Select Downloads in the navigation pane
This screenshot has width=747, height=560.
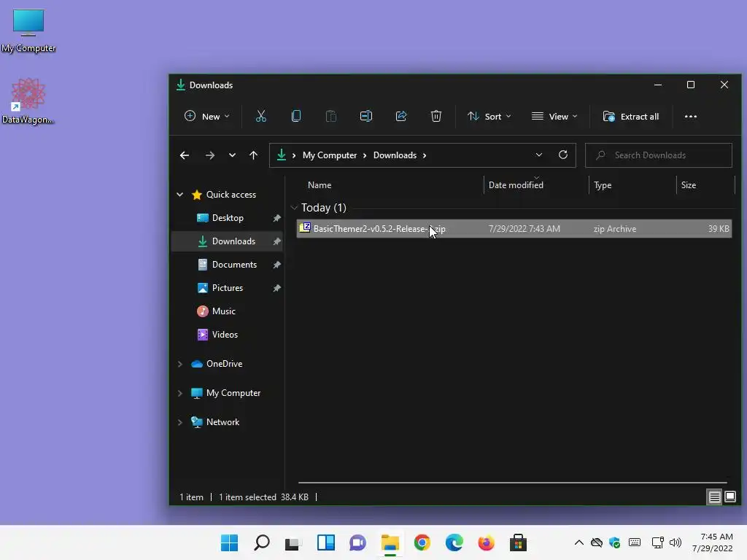(228, 241)
